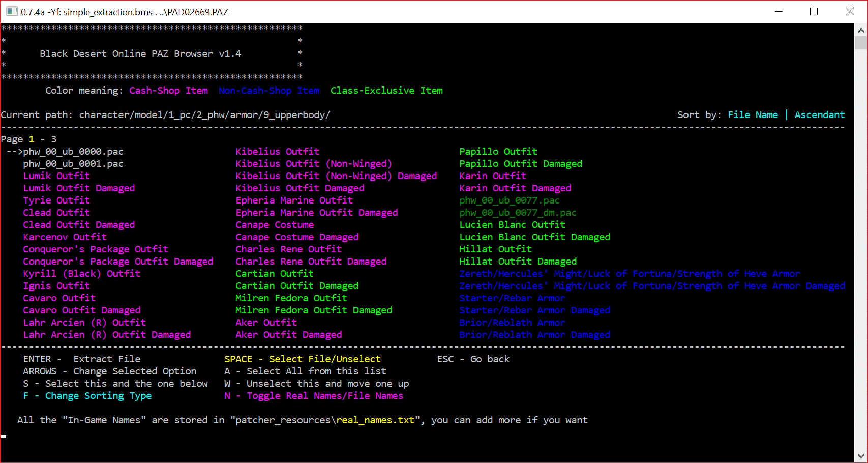Minimize the console window

click(x=778, y=12)
